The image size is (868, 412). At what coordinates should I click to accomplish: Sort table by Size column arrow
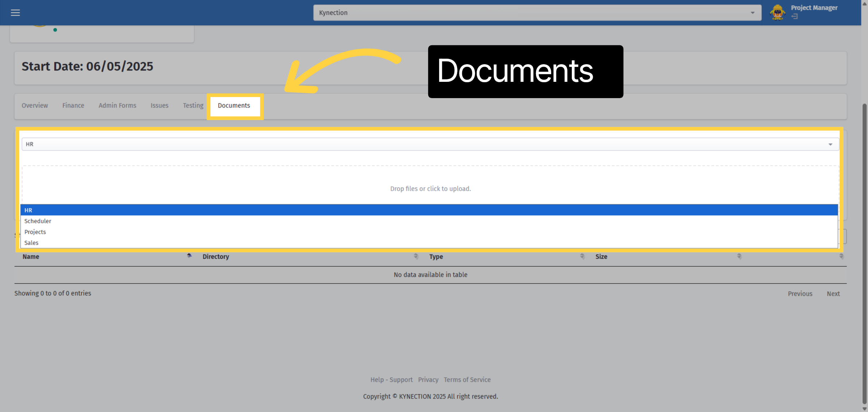tap(739, 256)
